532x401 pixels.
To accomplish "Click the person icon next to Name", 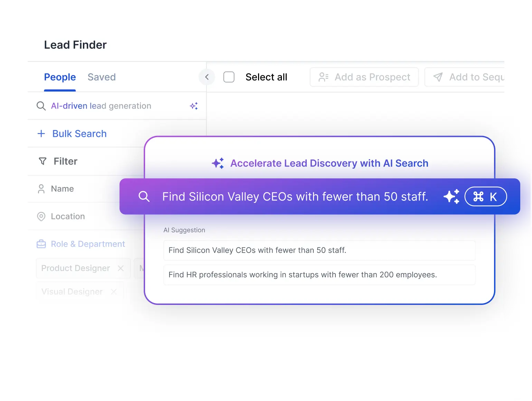I will 41,189.
